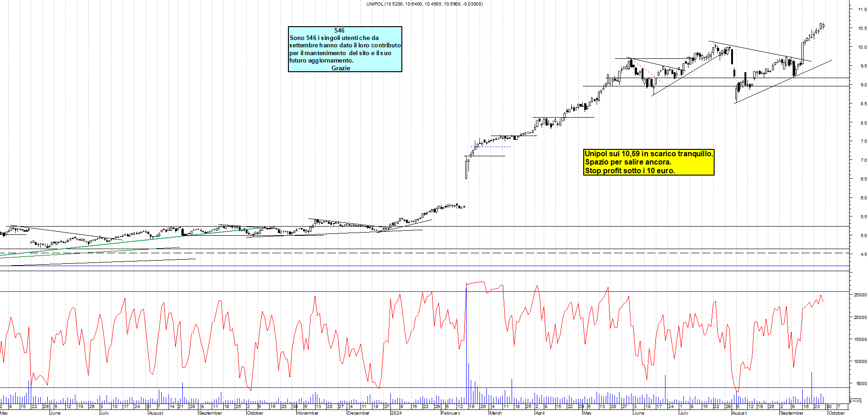The height and width of the screenshot is (415, 868).
Task: Click the 5000 volume axis label
Action: coord(862,383)
